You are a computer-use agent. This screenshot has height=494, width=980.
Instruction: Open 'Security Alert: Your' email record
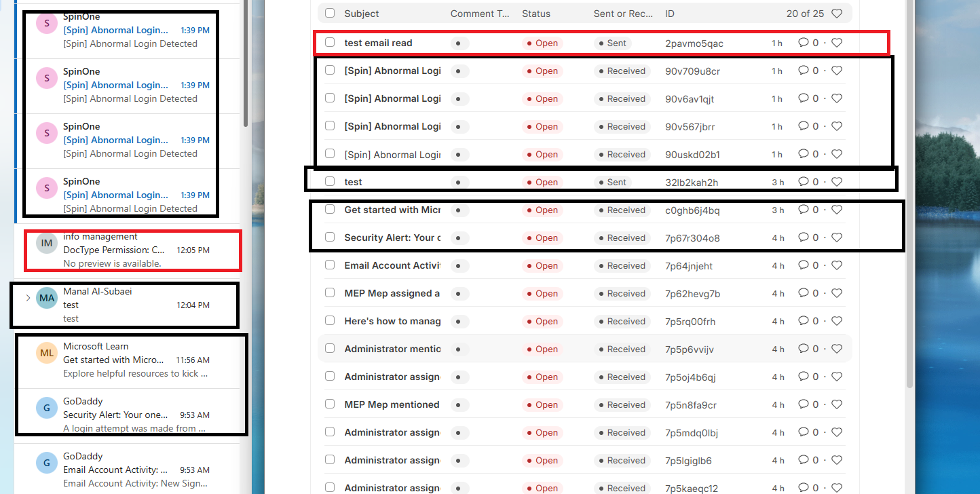point(392,237)
